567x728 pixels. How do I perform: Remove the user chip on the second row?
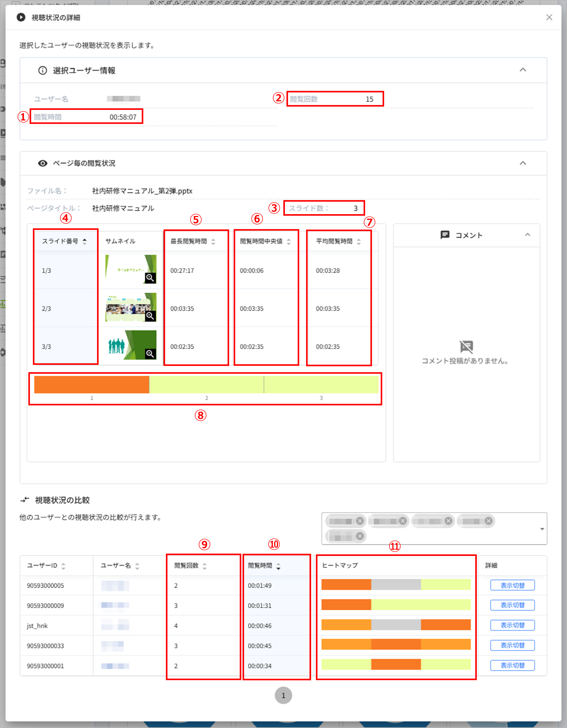(x=360, y=536)
